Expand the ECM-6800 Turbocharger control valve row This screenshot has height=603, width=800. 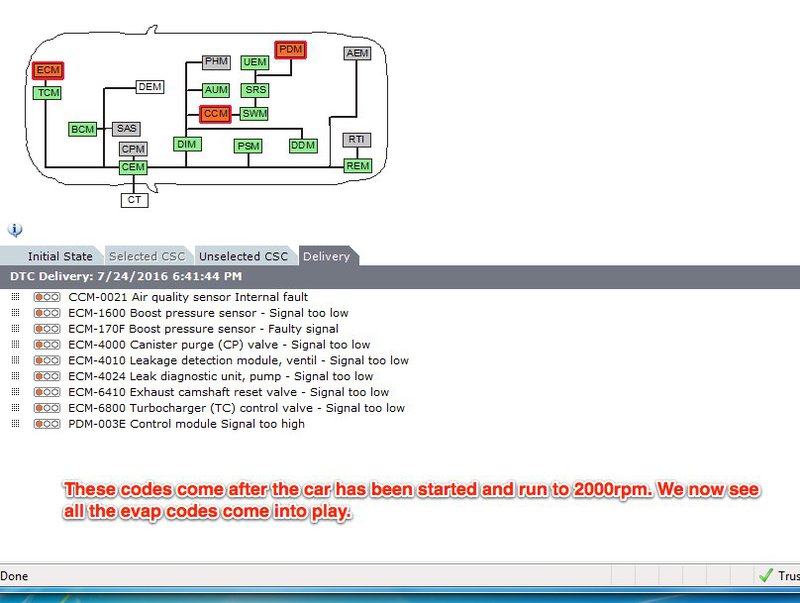(x=15, y=408)
